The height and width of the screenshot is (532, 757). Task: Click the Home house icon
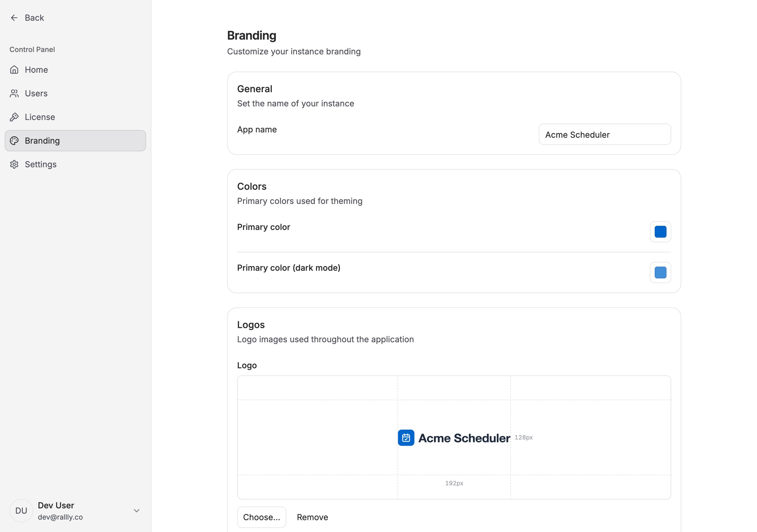coord(14,70)
